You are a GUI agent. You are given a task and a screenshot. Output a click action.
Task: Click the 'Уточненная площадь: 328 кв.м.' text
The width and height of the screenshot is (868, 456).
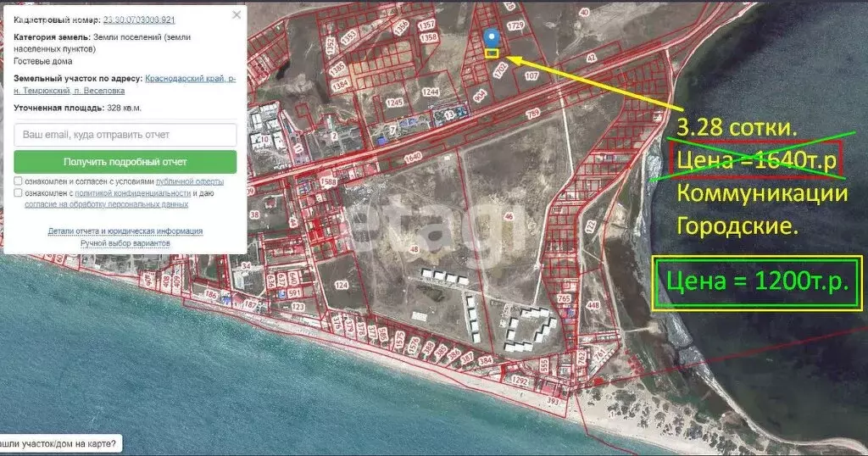(x=77, y=108)
